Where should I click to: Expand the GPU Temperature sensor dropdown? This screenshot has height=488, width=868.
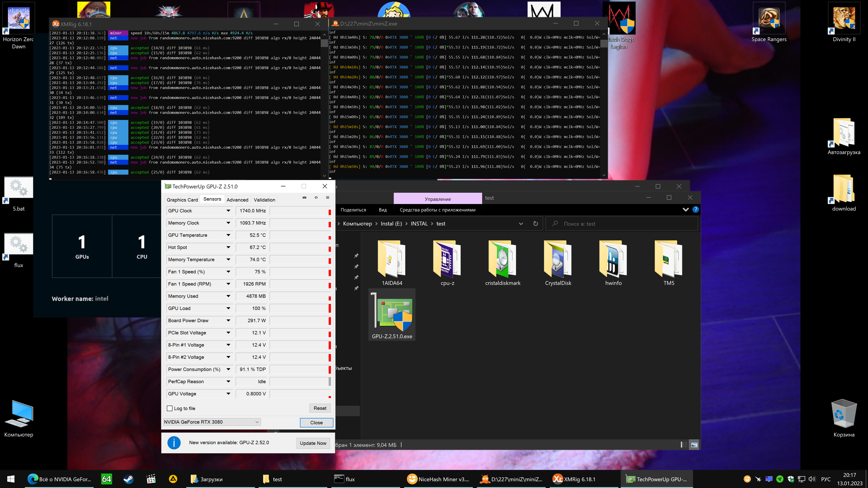coord(228,235)
